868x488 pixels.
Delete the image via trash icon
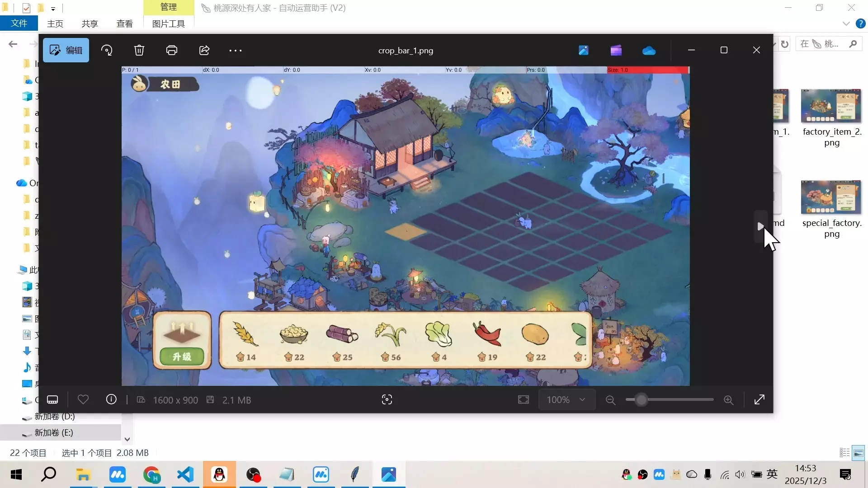(x=139, y=50)
